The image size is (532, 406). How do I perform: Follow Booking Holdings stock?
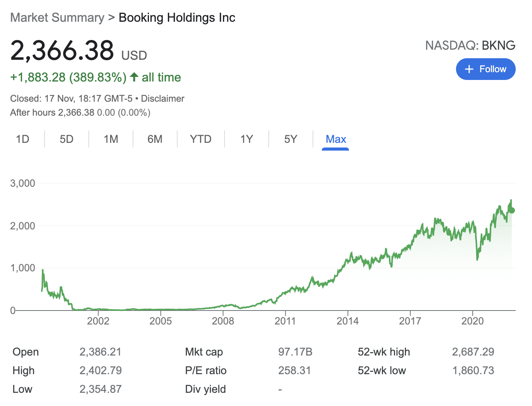pos(485,69)
